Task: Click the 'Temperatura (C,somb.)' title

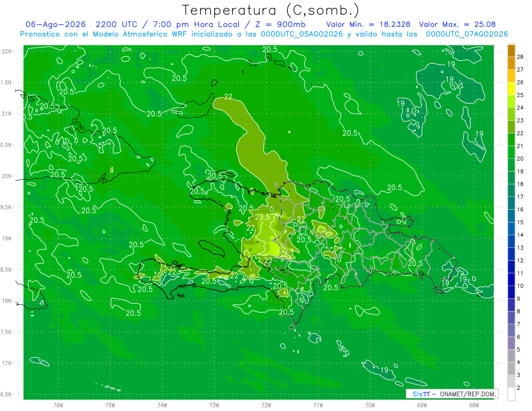Action: pos(271,10)
